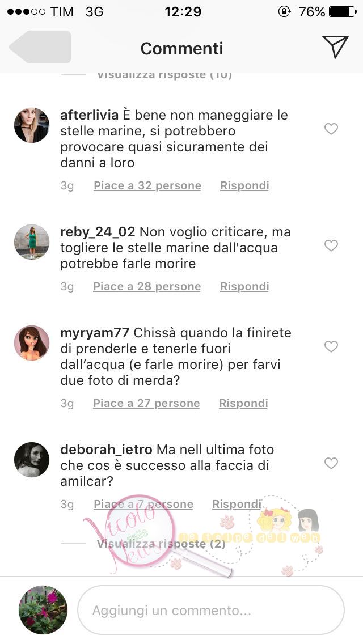Go back using the header arrow
The width and height of the screenshot is (363, 644).
pyautogui.click(x=40, y=47)
